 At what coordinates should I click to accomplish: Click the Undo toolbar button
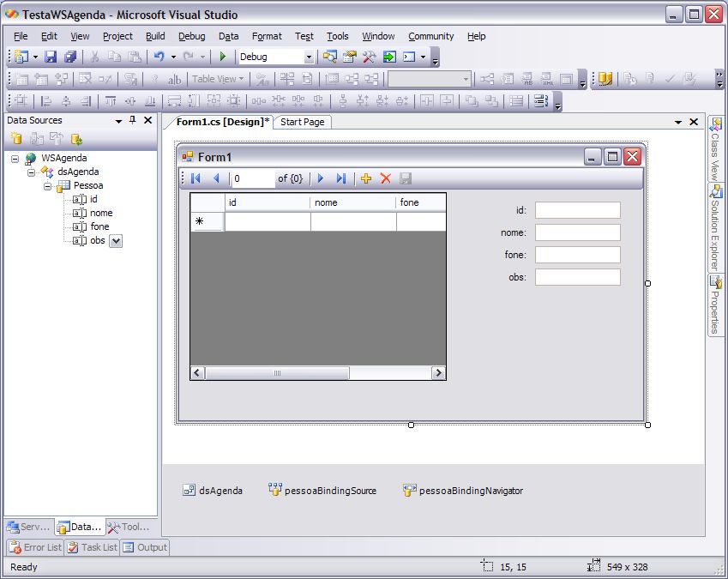coord(159,57)
